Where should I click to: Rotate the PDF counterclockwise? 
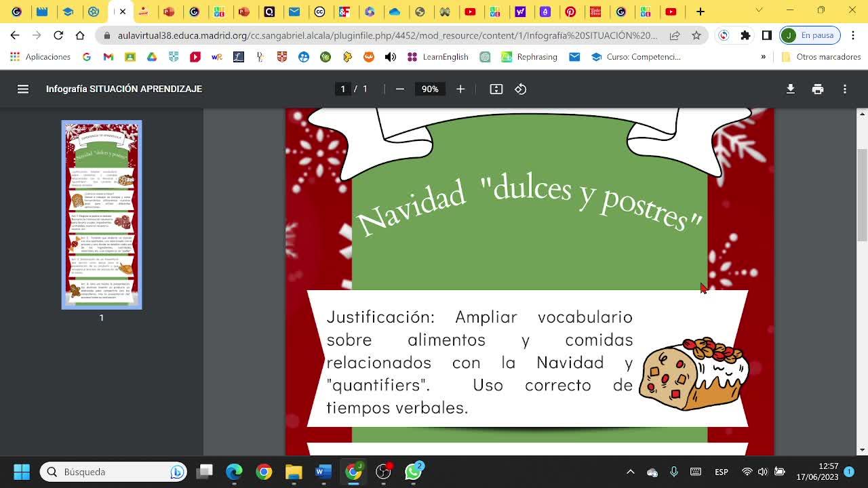pos(521,89)
